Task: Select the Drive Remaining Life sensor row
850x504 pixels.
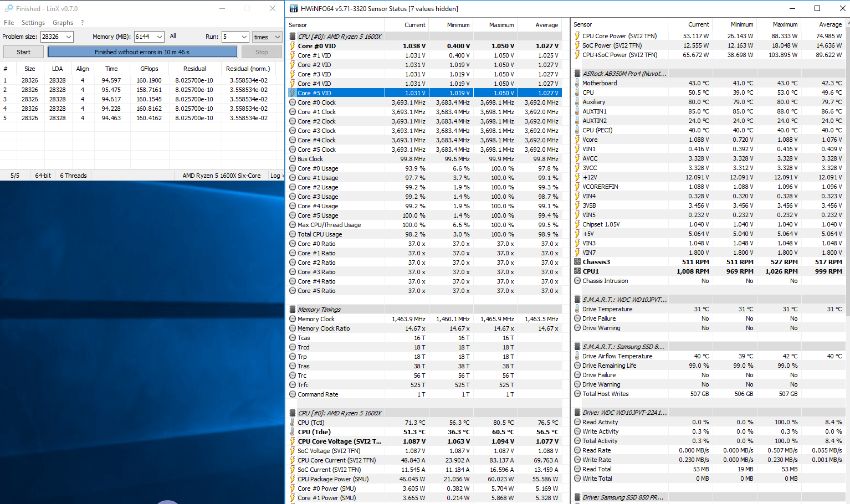Action: coord(709,366)
